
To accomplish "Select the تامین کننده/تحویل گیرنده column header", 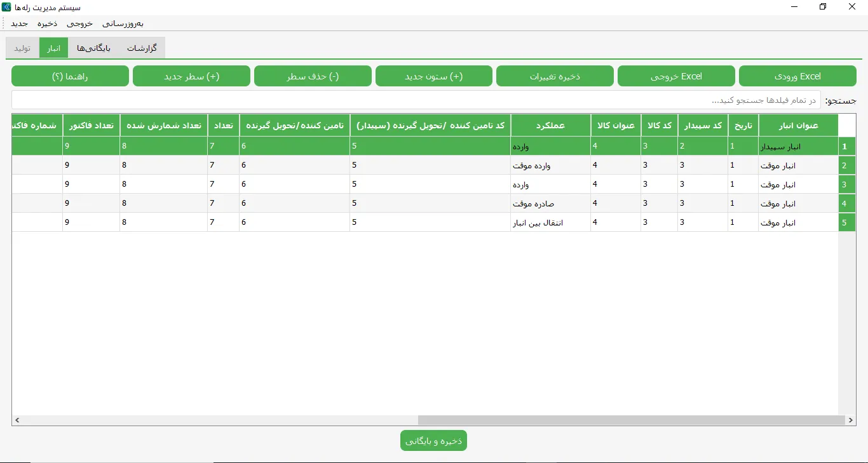I will click(x=294, y=126).
